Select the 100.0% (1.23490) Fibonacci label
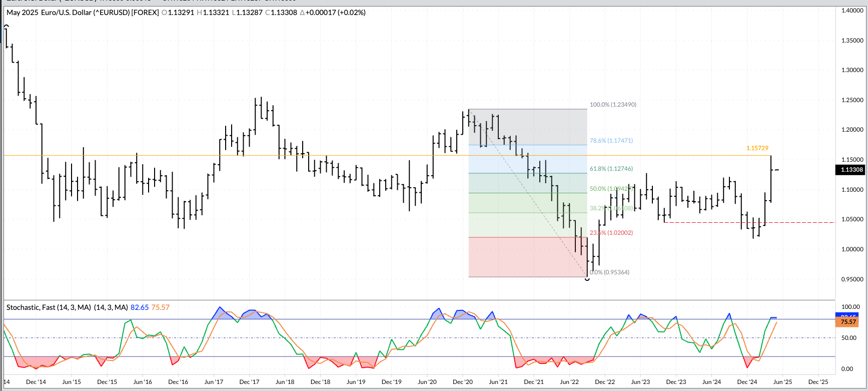This screenshot has height=391, width=868. click(x=613, y=105)
